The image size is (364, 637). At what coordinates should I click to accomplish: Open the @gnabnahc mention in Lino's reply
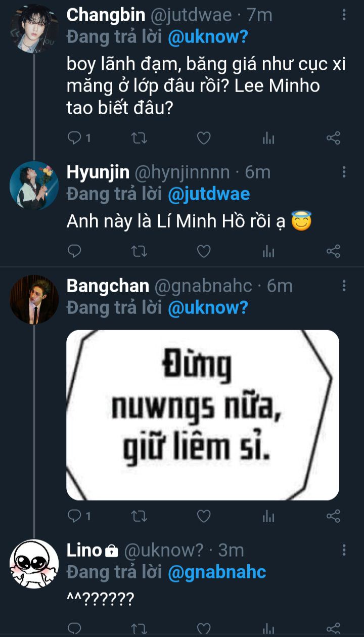[216, 572]
